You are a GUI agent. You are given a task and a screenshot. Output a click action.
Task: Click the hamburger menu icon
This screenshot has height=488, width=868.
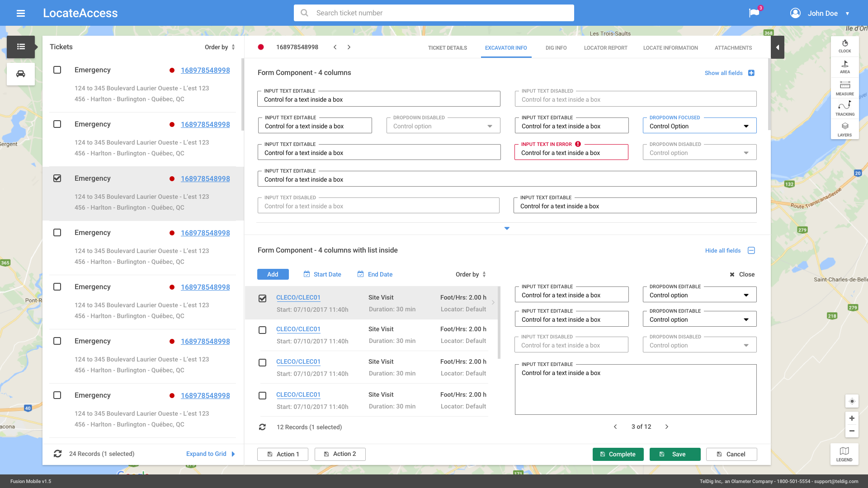click(21, 13)
